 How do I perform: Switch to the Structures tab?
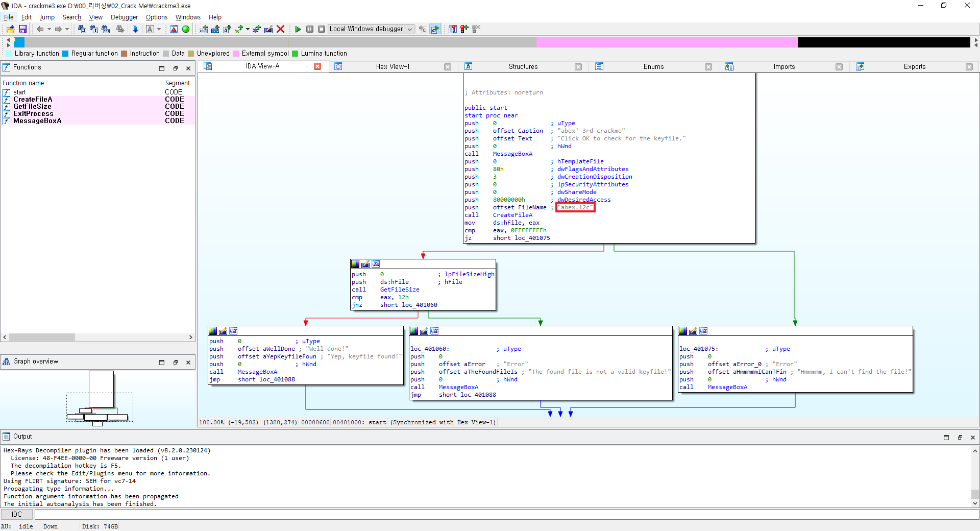[523, 66]
